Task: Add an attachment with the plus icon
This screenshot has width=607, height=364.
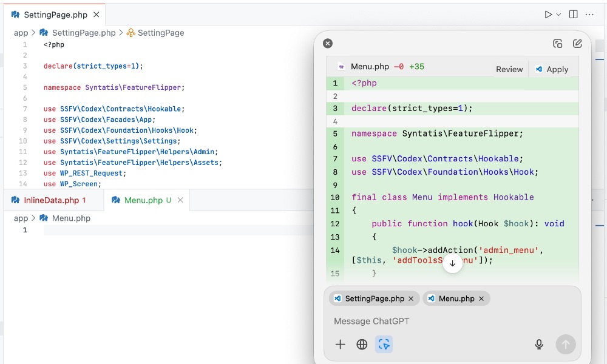Action: (340, 344)
